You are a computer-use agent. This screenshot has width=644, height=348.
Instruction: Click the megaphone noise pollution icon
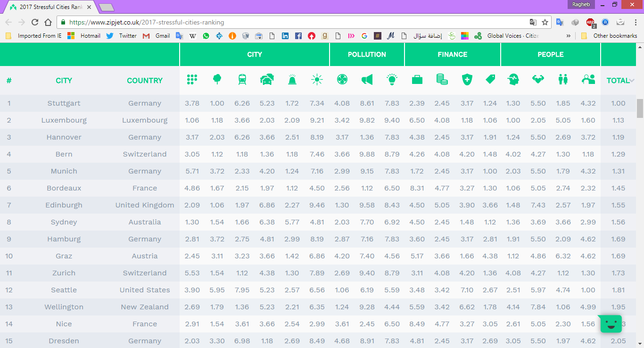click(367, 80)
